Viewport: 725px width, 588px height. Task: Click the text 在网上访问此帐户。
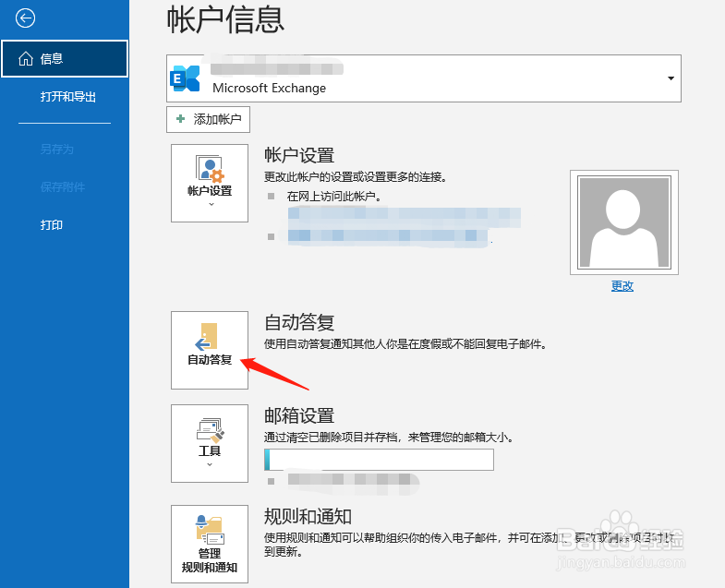[334, 197]
